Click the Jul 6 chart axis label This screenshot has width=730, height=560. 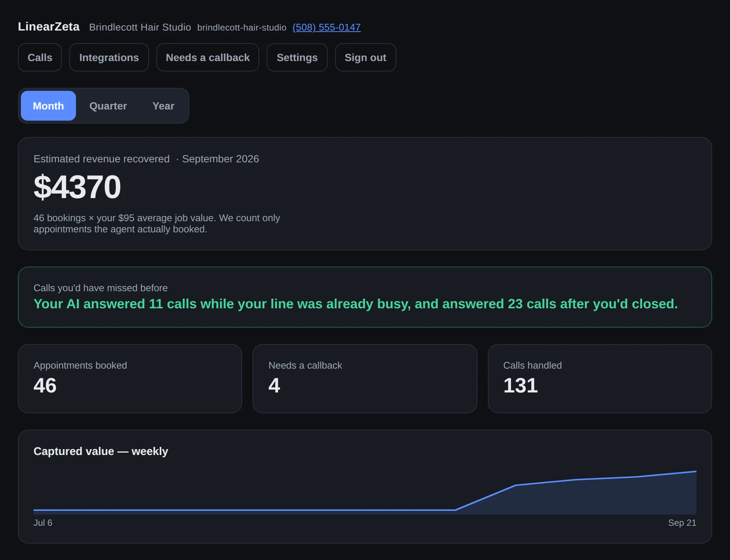coord(43,523)
